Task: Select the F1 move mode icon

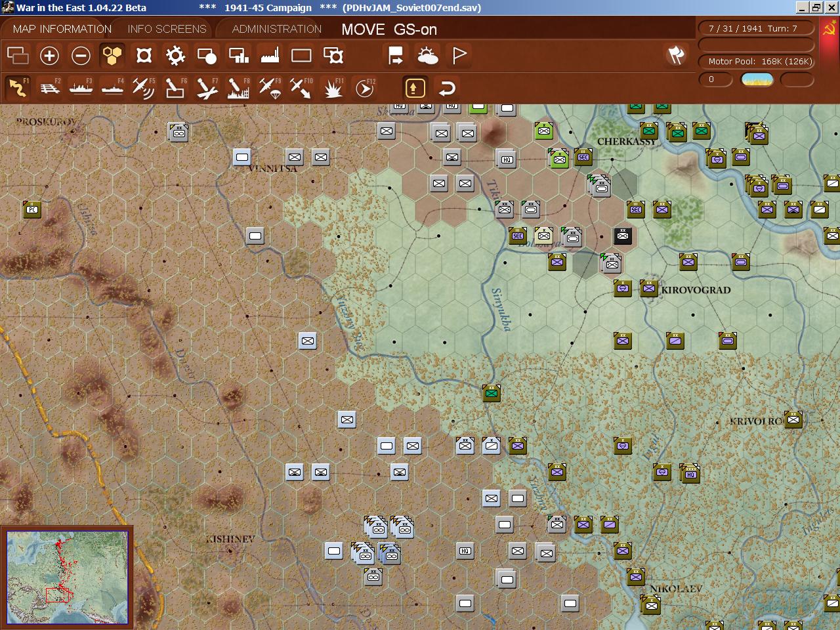Action: pos(18,87)
